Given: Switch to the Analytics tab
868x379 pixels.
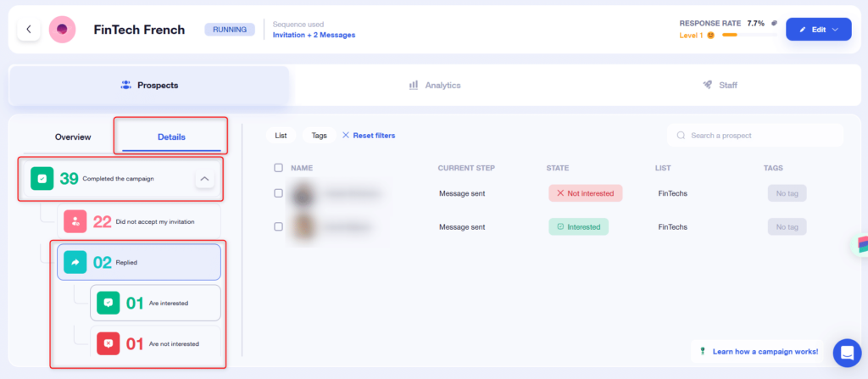Looking at the screenshot, I should click(435, 86).
